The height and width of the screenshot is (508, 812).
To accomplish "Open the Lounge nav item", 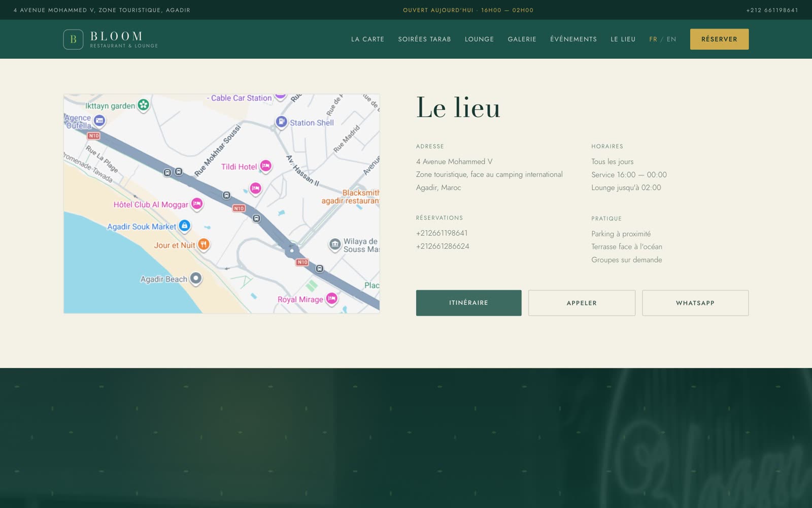I will (x=479, y=39).
